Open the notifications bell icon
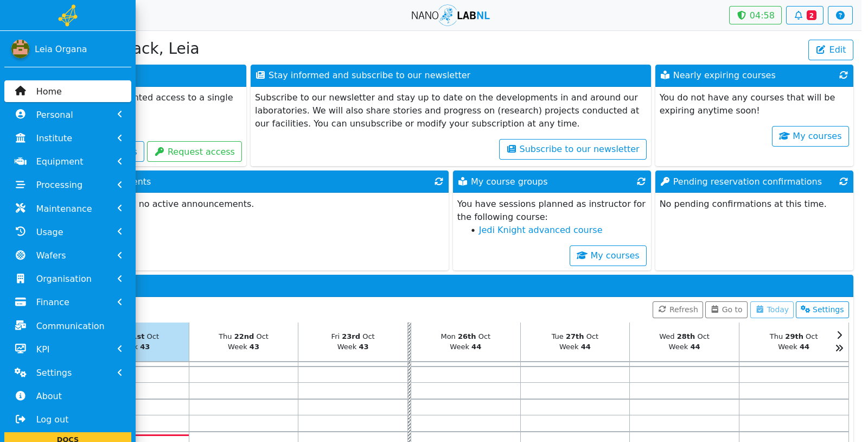 tap(805, 15)
